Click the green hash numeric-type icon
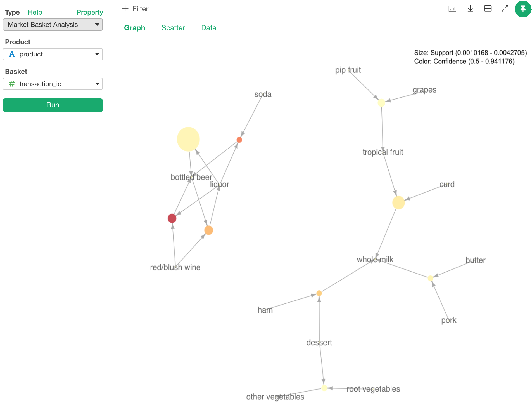Screen dimensions: 532x410 (12, 84)
